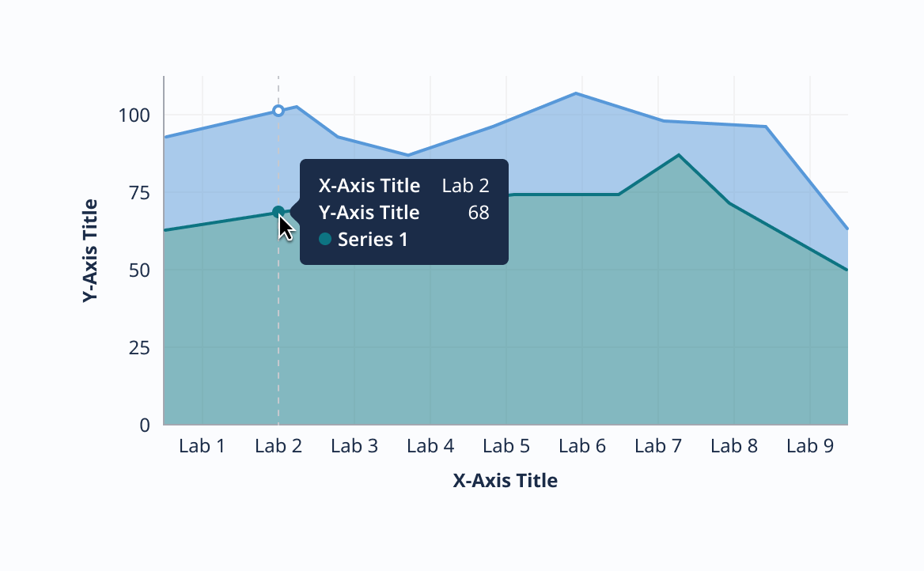Screen dimensions: 924x571
Task: Click the 0 tick label on the y-axis
Action: point(144,425)
